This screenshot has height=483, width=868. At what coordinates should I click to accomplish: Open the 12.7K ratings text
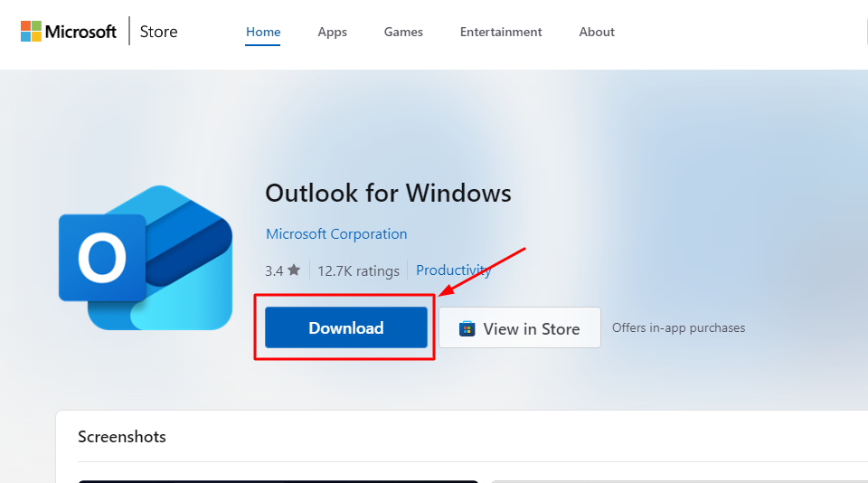(358, 270)
